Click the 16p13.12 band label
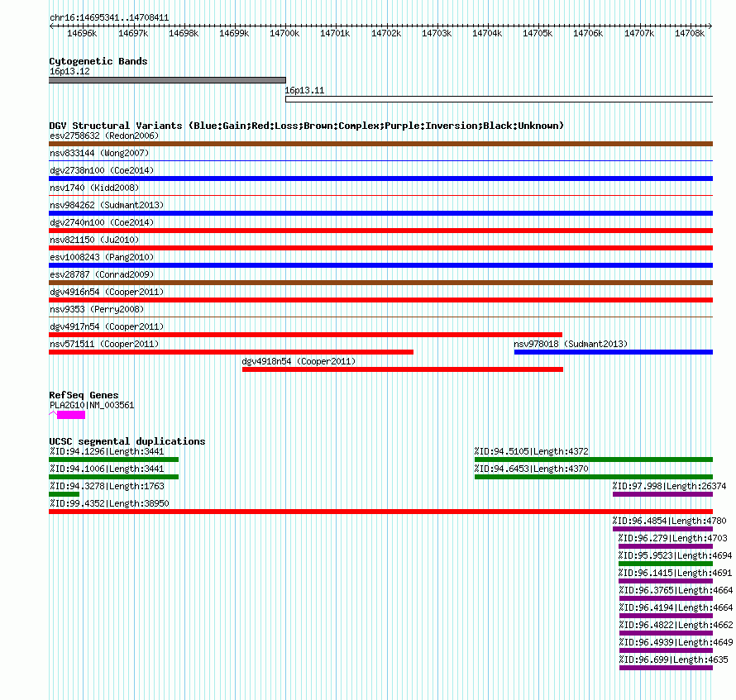 coord(69,71)
